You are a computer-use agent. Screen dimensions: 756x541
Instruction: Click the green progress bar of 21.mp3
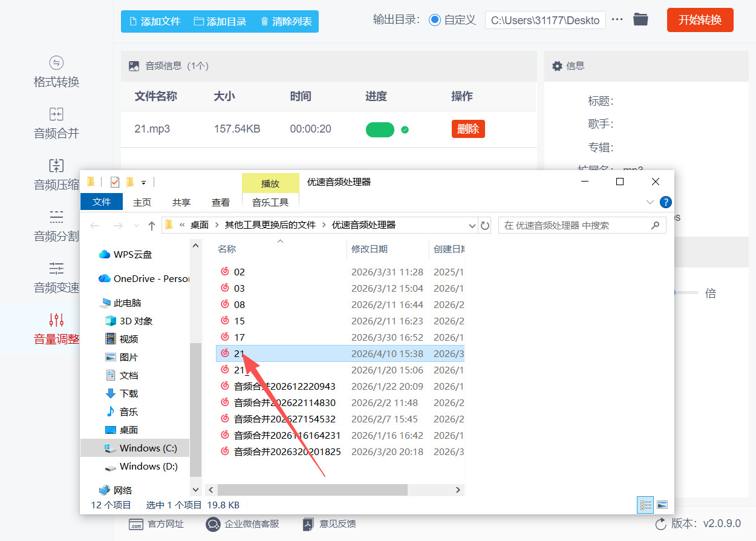coord(380,130)
